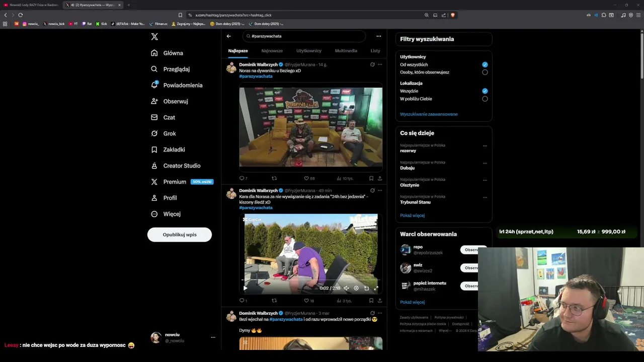Repost the Noras na dywaniku post

[x=274, y=178]
